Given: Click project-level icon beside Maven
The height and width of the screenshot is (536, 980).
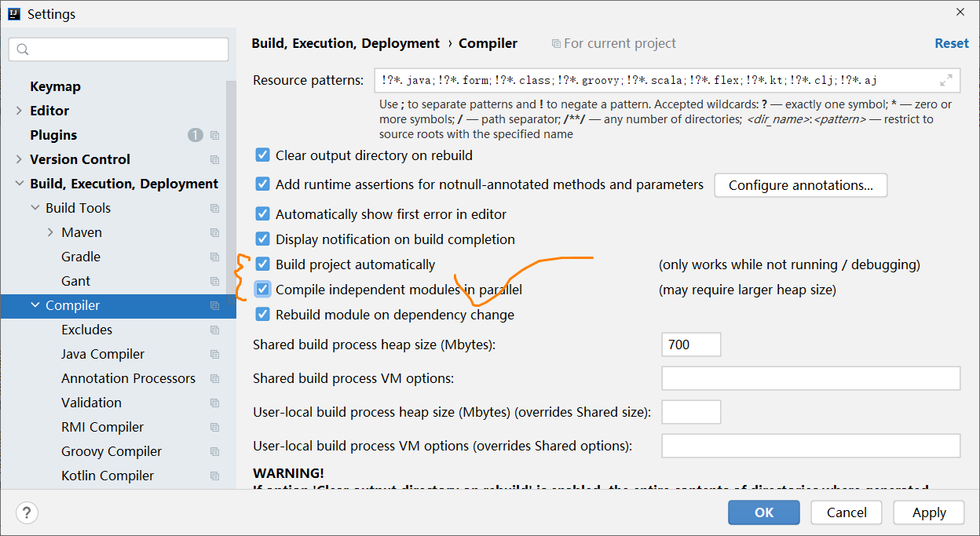Looking at the screenshot, I should coord(214,232).
